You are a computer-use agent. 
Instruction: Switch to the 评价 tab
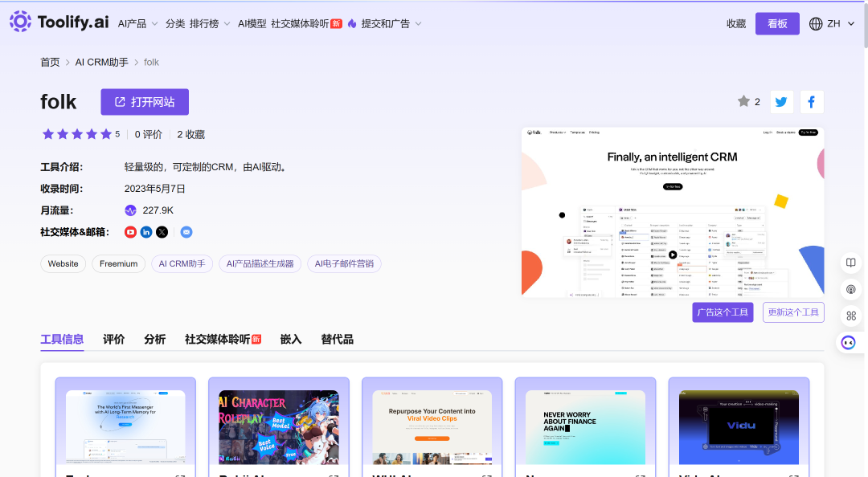click(x=113, y=339)
